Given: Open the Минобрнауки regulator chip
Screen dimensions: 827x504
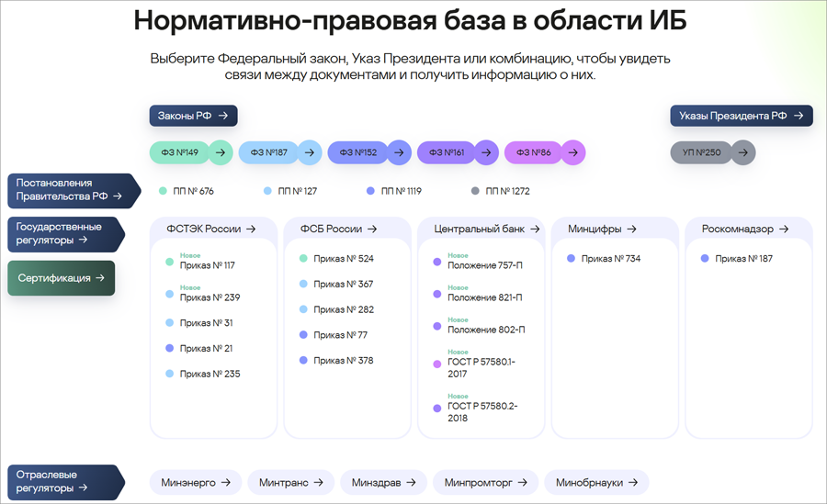Looking at the screenshot, I should (x=597, y=482).
